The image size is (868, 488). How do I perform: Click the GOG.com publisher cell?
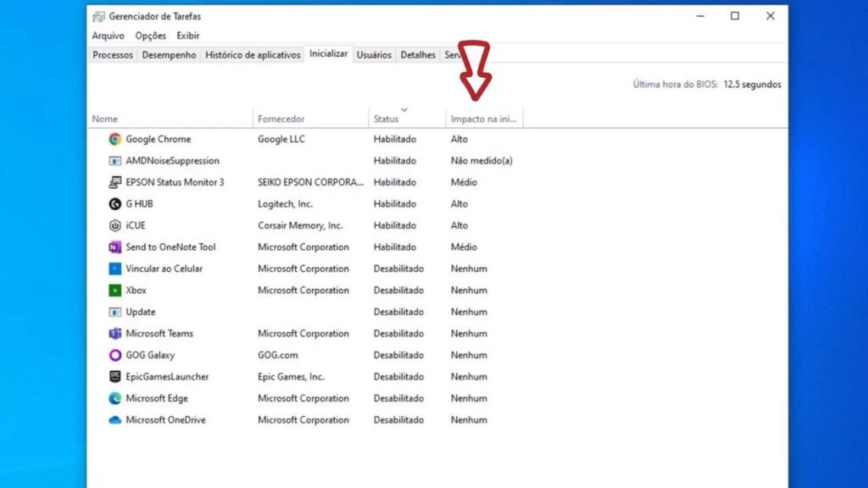(278, 355)
